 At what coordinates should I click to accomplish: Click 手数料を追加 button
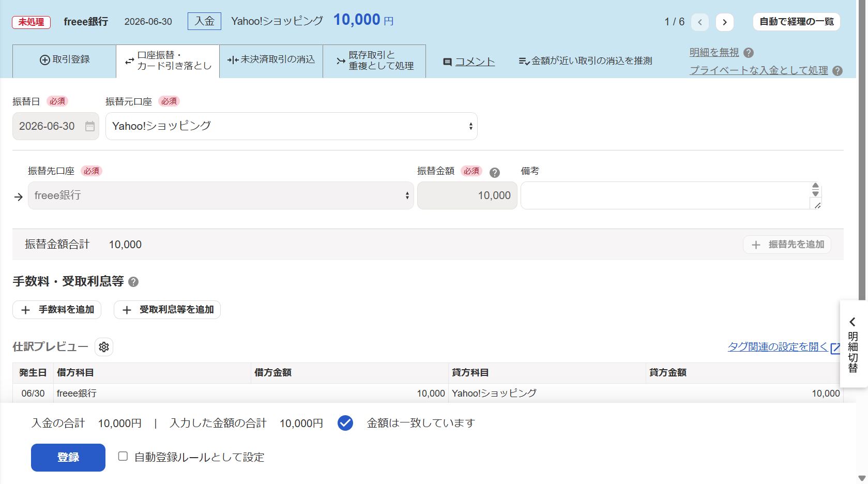(57, 310)
